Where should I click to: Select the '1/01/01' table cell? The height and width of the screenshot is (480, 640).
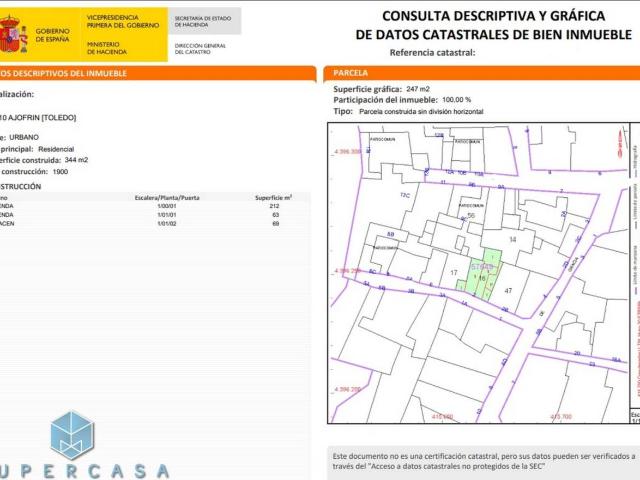tap(167, 215)
